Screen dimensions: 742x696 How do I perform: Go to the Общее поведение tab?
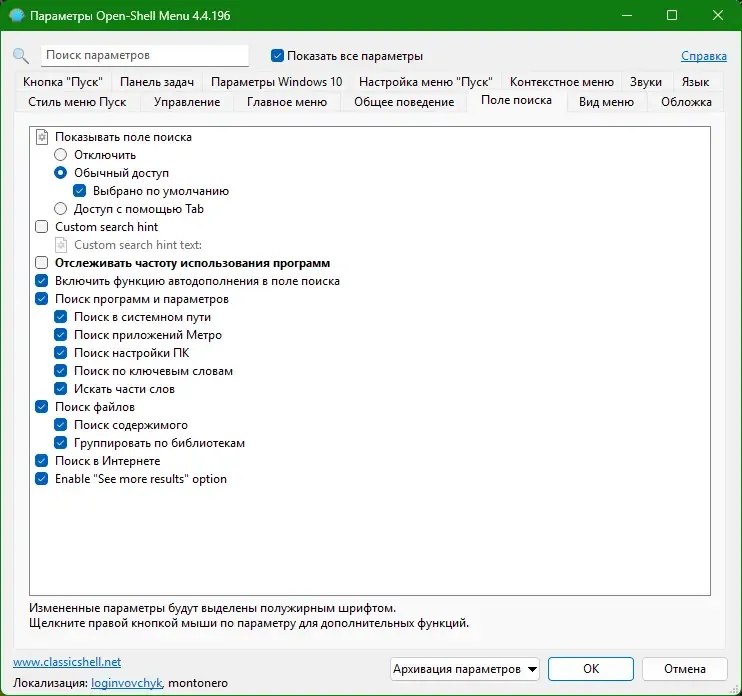404,102
